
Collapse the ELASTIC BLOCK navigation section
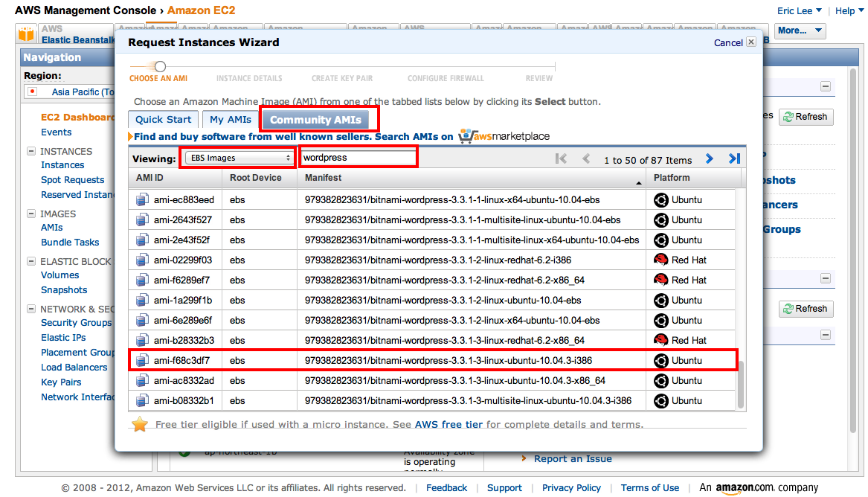[31, 261]
